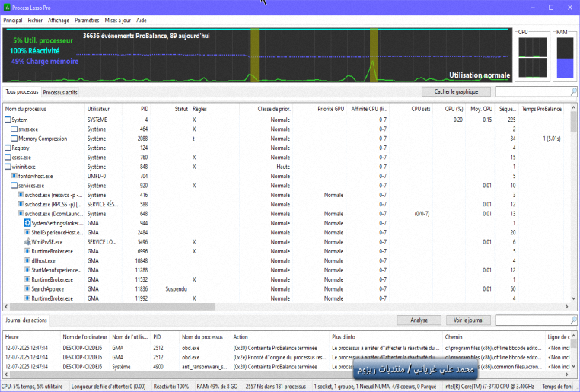Open the Principal menu
Screen dimensions: 580x392
(x=13, y=21)
